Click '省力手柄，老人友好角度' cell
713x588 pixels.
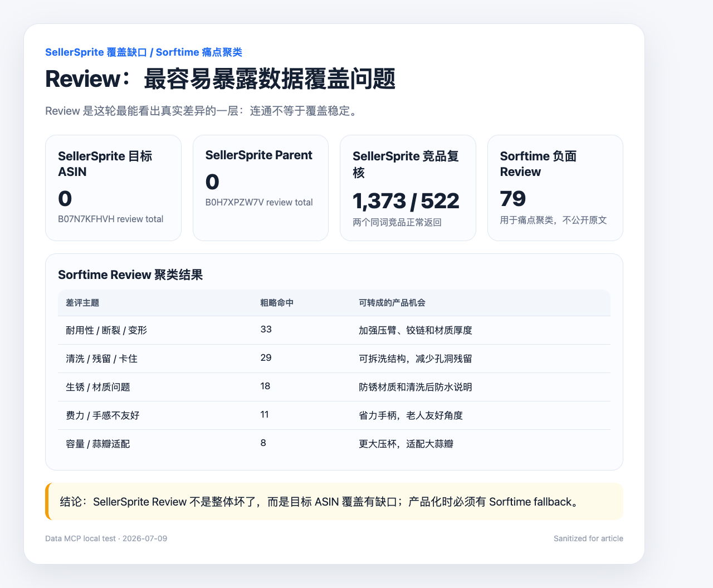(411, 415)
